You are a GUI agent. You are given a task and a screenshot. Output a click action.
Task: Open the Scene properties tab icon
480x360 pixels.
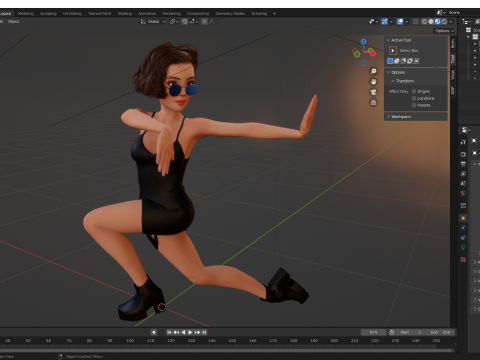pyautogui.click(x=463, y=183)
